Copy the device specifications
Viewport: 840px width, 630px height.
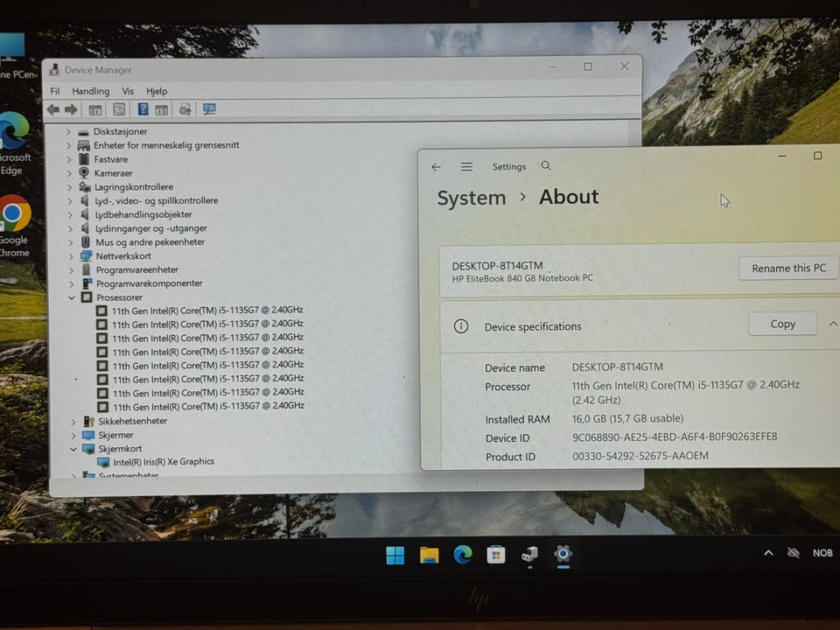point(782,324)
